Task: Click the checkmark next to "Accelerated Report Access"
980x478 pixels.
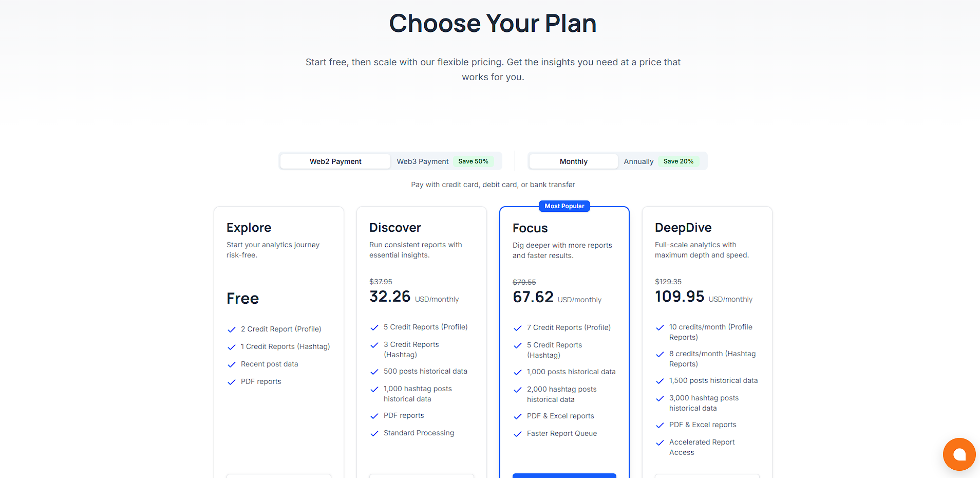Action: pyautogui.click(x=659, y=443)
